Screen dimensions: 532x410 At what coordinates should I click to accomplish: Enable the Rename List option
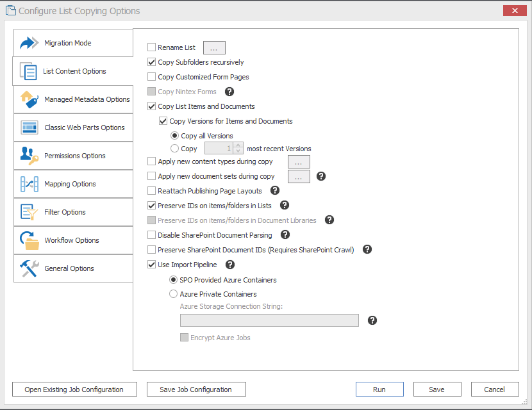[151, 47]
